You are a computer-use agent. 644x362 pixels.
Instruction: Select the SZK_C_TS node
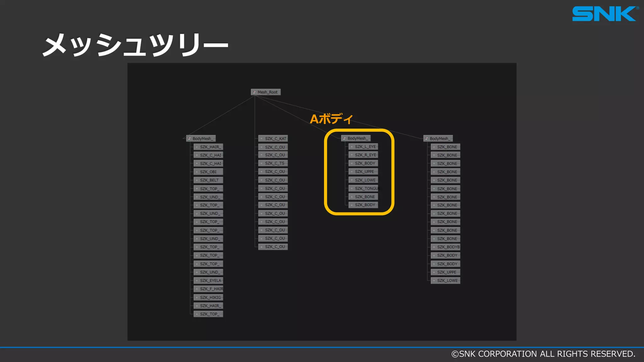tap(273, 163)
